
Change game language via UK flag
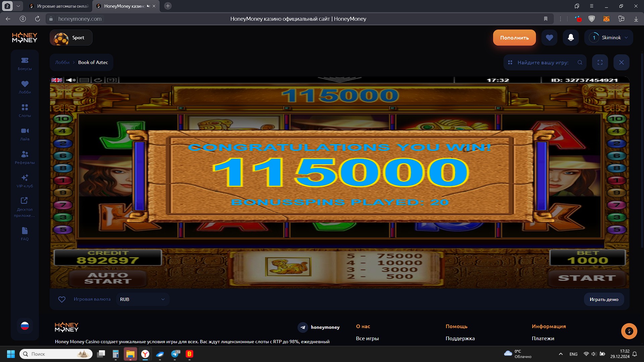click(x=57, y=80)
